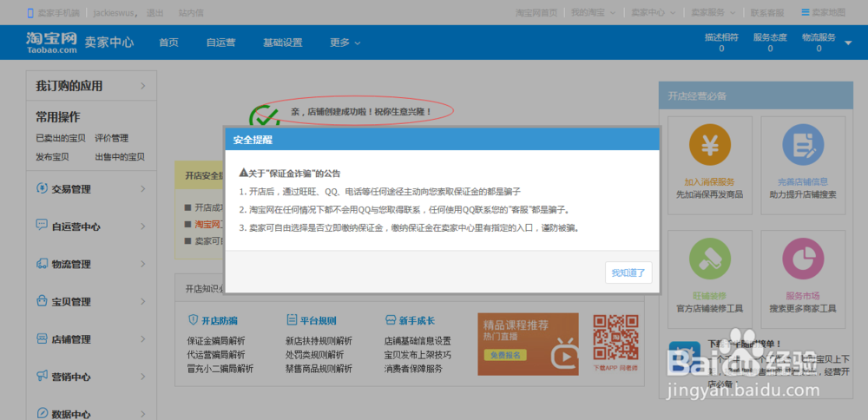
Task: Open the 基础设置 navigation tab
Action: (x=282, y=43)
